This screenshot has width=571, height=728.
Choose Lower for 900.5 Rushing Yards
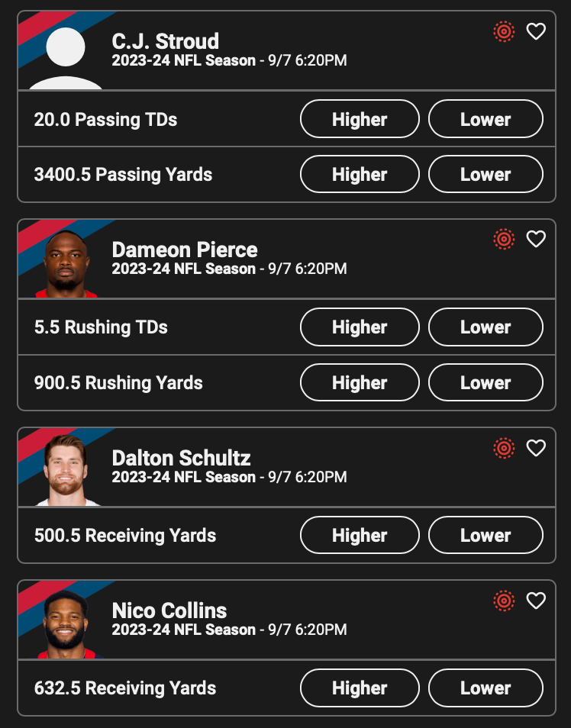486,383
